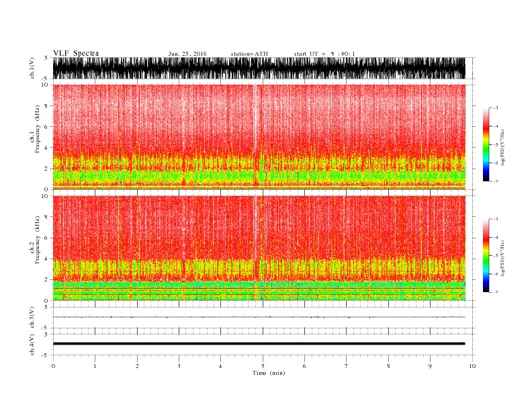Click the time axis tick label '7'
Screen dimensions: 532x411
tap(347, 366)
